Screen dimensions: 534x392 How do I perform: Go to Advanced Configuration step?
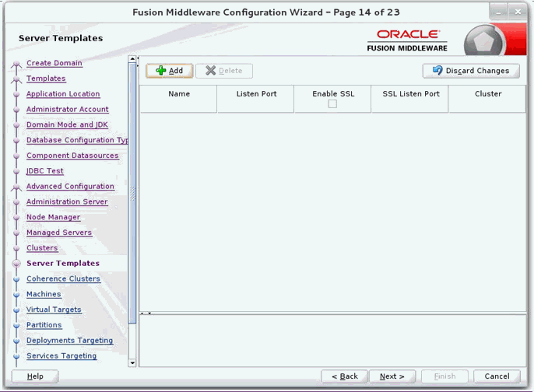[x=70, y=186]
